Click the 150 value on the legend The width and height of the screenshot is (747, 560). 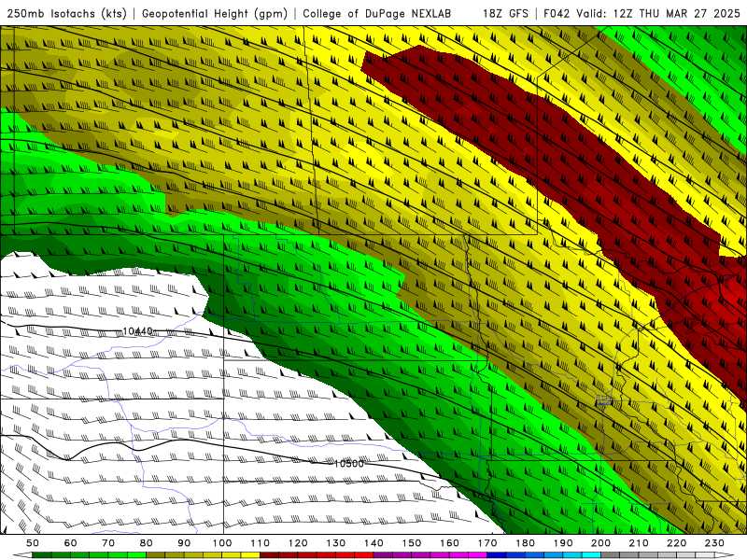[412, 543]
